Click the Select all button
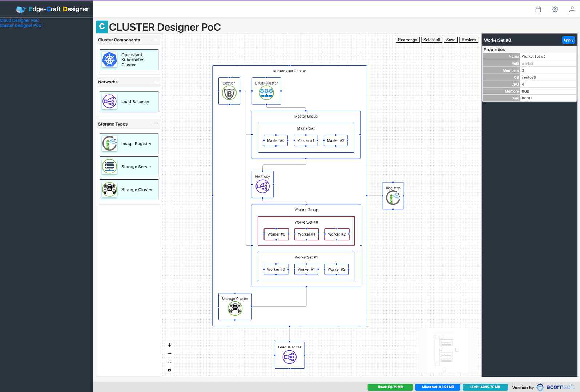 click(x=432, y=40)
